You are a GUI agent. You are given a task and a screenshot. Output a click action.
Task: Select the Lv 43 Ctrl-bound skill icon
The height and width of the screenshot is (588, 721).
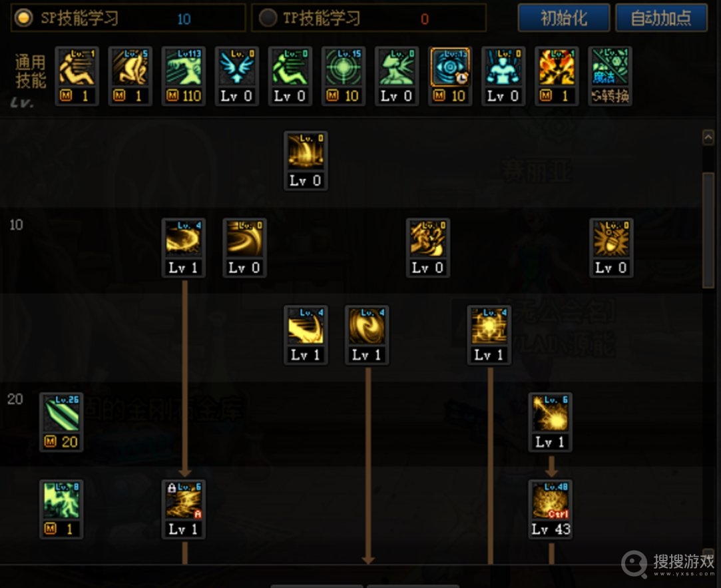coord(551,509)
